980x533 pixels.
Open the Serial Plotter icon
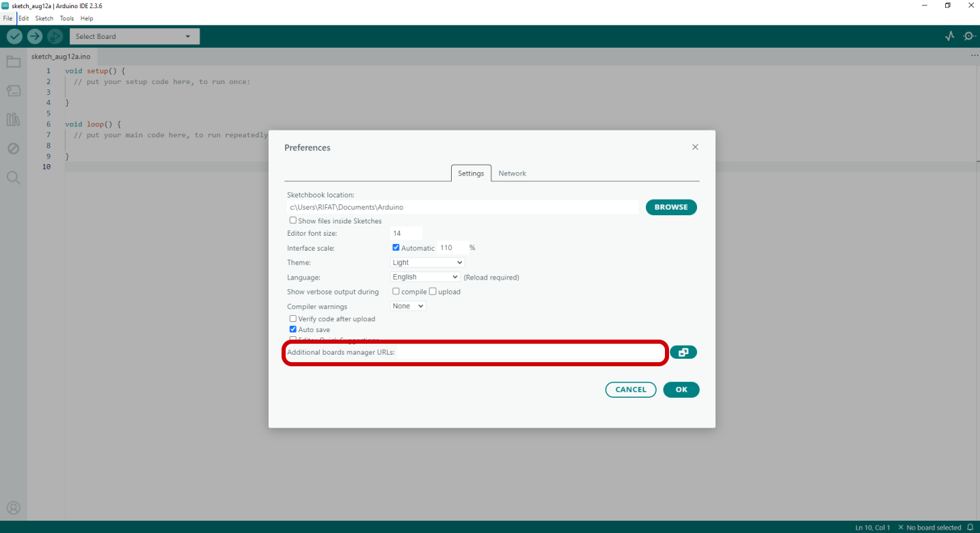[x=949, y=36]
